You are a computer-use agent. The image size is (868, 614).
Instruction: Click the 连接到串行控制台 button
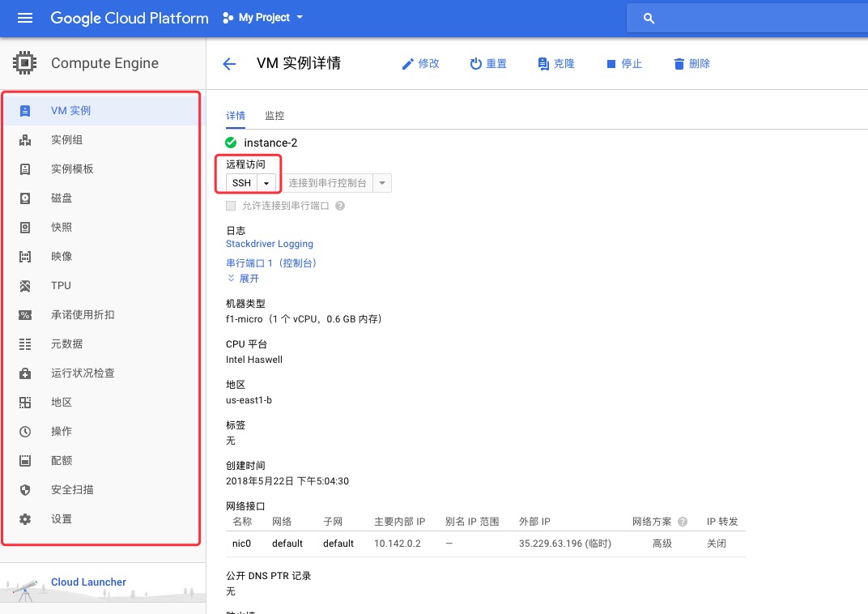(328, 183)
